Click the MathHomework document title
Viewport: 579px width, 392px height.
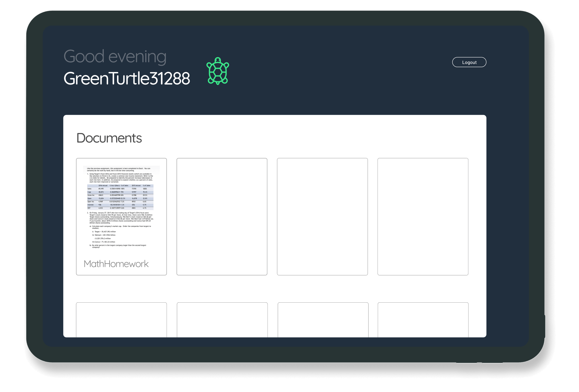tap(116, 264)
